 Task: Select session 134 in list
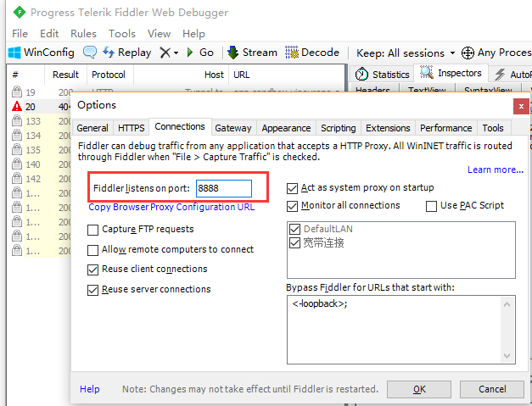39,136
